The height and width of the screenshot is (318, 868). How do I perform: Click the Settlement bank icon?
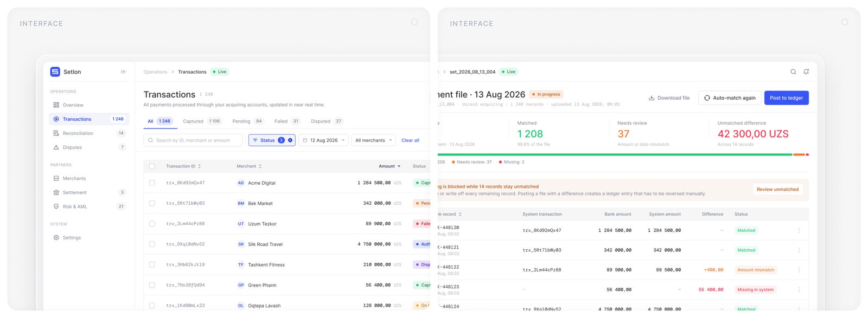click(x=56, y=192)
